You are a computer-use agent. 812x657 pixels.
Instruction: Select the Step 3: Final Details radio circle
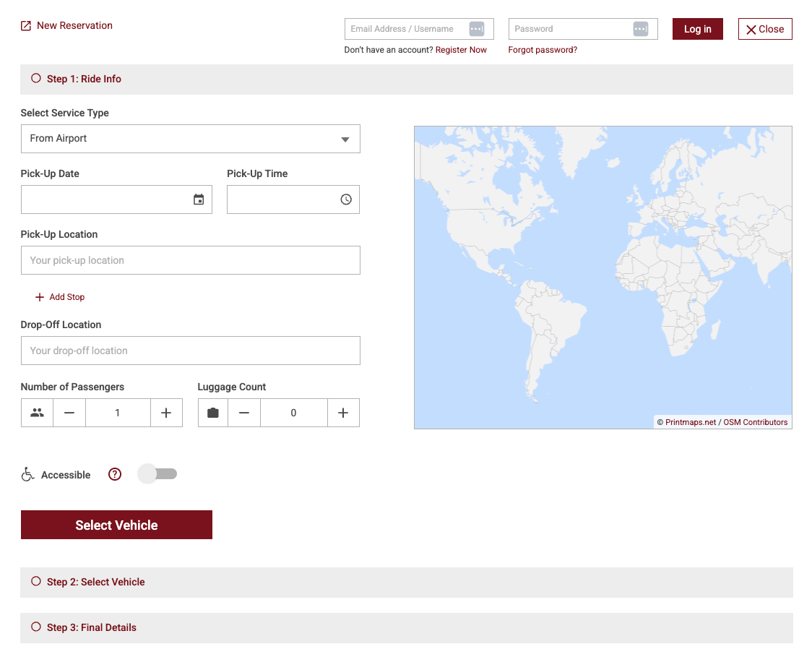pos(35,627)
